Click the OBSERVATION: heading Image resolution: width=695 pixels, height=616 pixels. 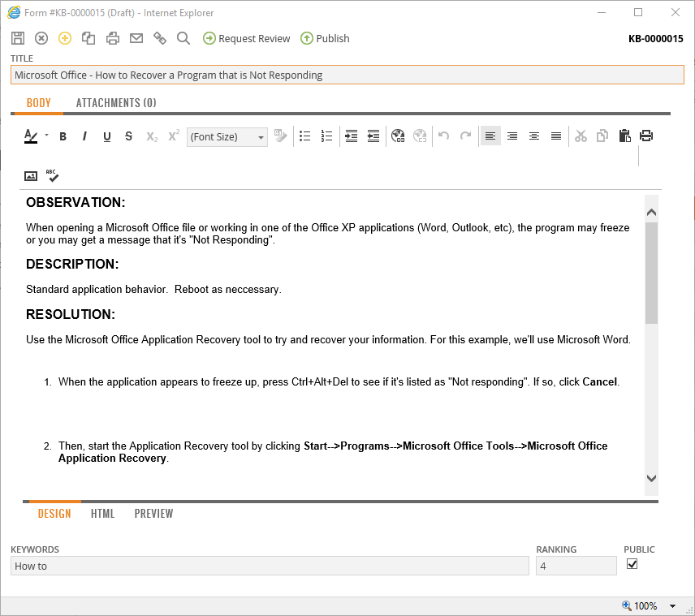(76, 203)
